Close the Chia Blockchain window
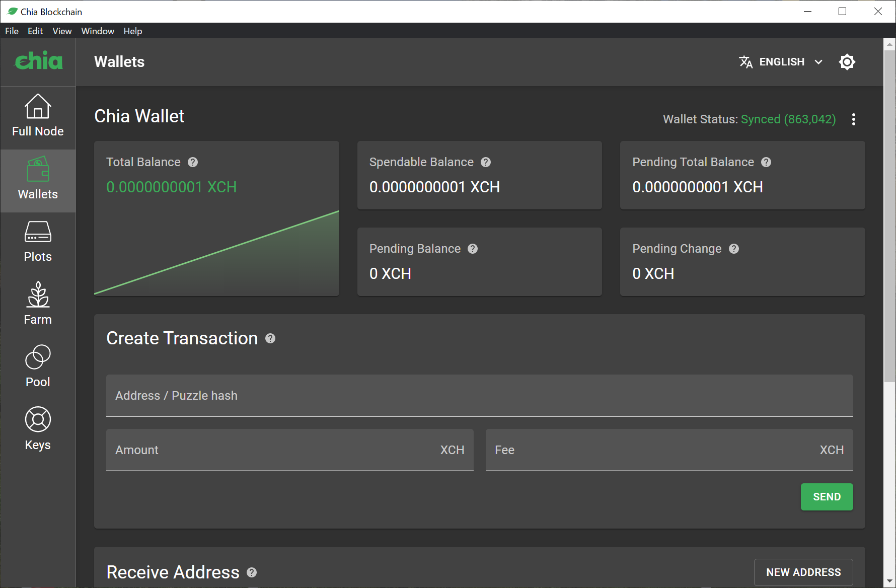Screen dimensions: 896x588 click(x=878, y=11)
